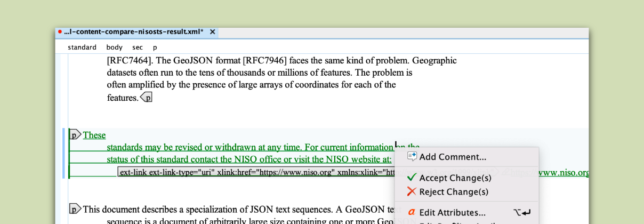Choose Reject Change(s) from the context menu
The height and width of the screenshot is (224, 644).
454,192
